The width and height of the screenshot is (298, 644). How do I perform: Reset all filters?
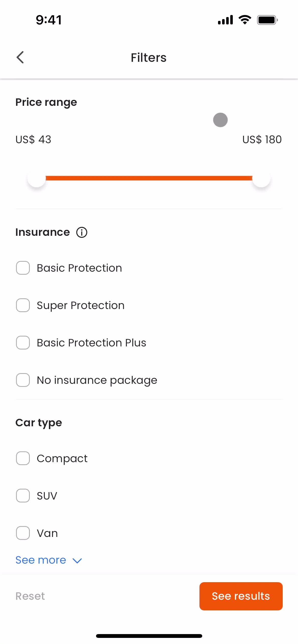tap(30, 596)
